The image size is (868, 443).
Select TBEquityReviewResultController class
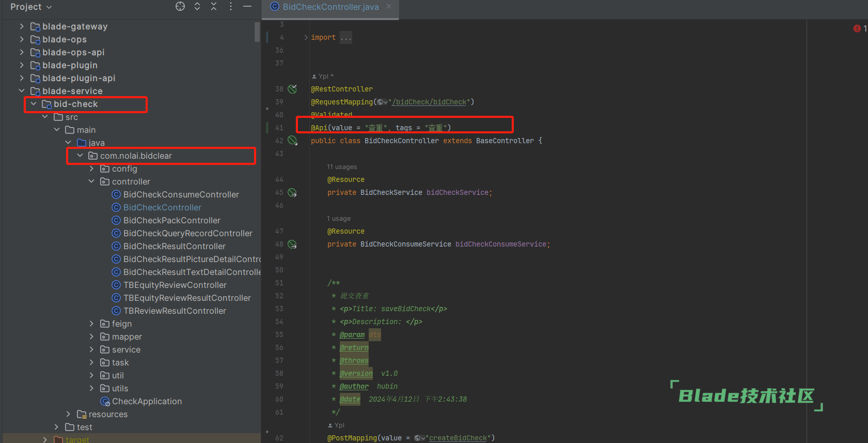tap(187, 298)
